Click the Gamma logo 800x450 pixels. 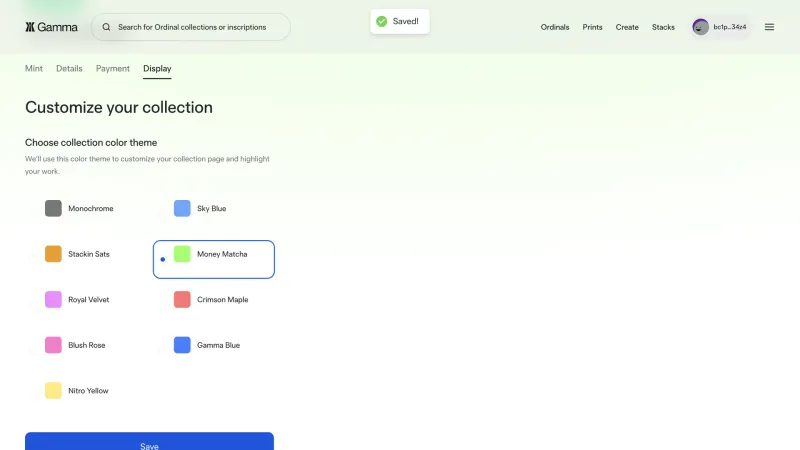[x=51, y=27]
